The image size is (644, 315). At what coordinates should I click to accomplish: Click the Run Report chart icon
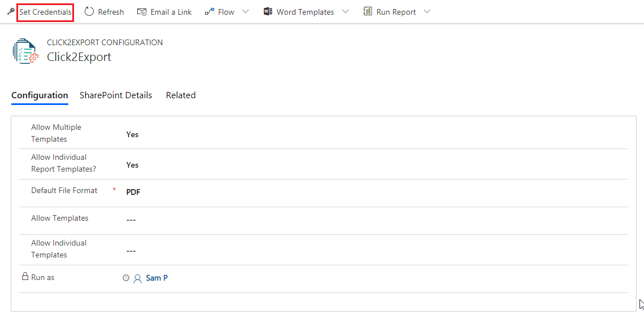[x=368, y=11]
